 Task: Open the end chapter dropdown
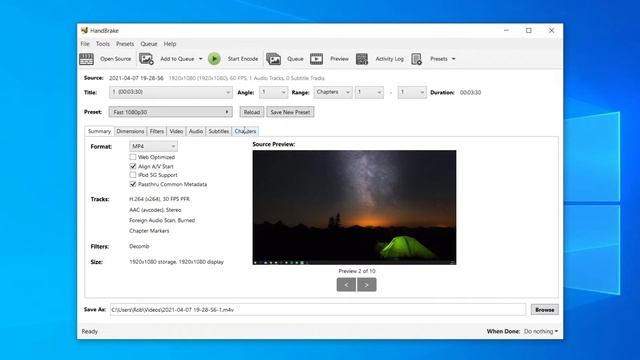pos(412,92)
